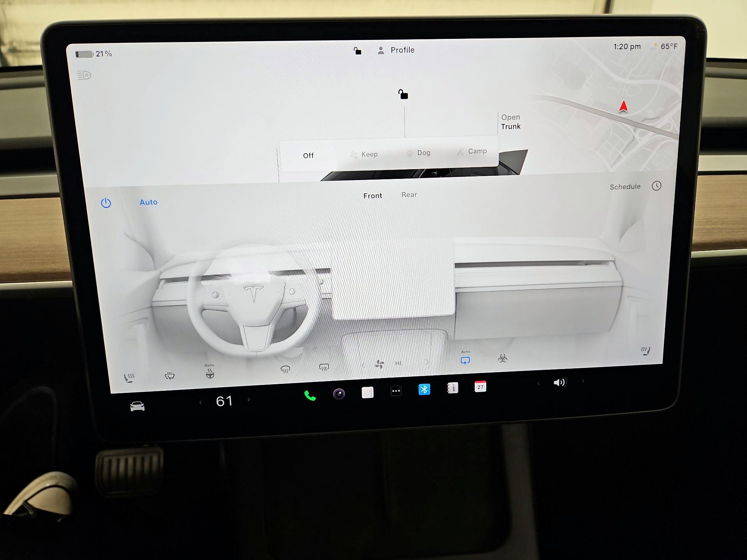Turn on front windshield defrost

tap(285, 369)
